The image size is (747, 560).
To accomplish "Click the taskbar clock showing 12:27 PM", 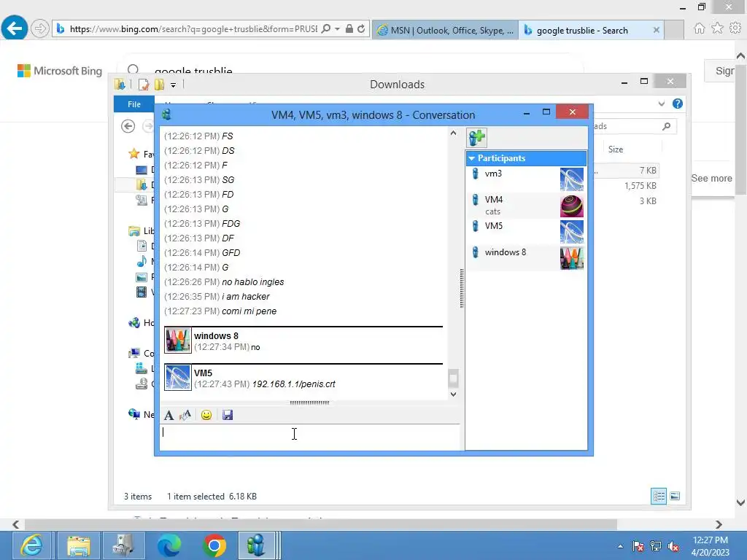I will coord(711,546).
